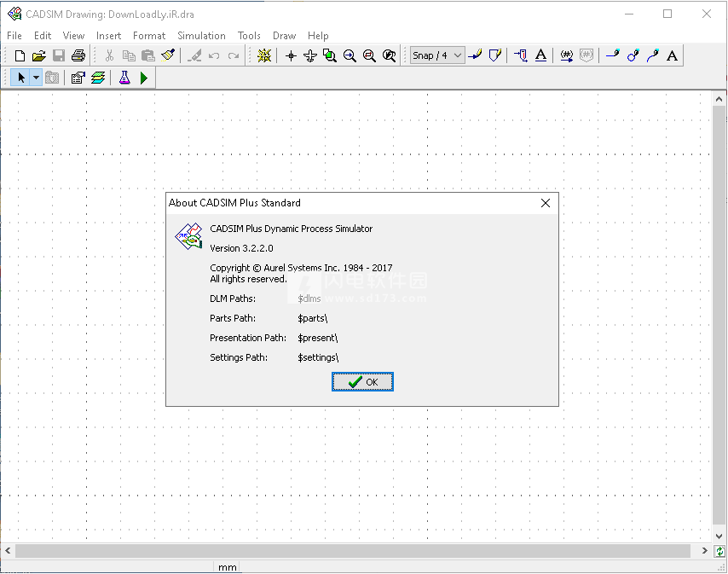
Task: Click the disabled shield (#) numbering icon
Action: tap(586, 55)
